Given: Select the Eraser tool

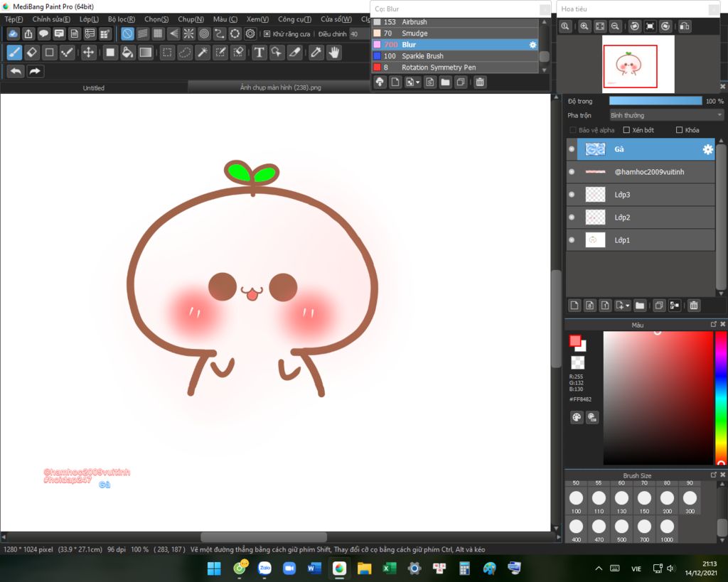Looking at the screenshot, I should pyautogui.click(x=32, y=53).
